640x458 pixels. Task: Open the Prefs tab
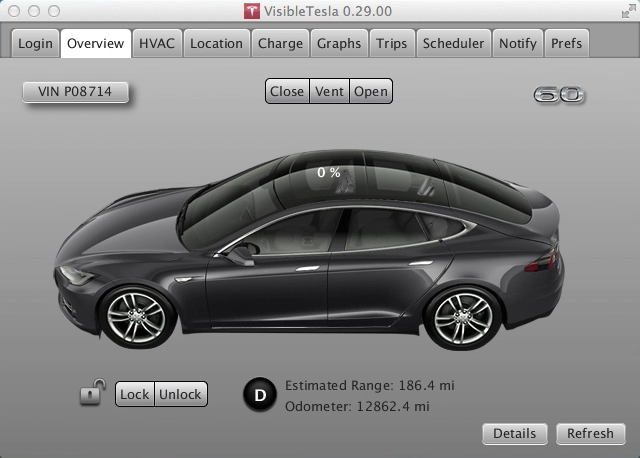coord(567,43)
